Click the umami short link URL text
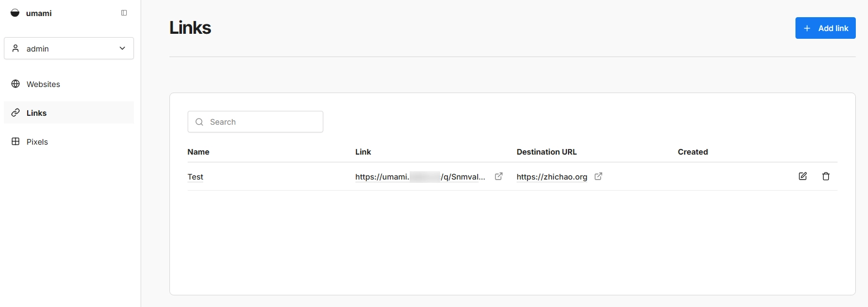 pyautogui.click(x=420, y=177)
